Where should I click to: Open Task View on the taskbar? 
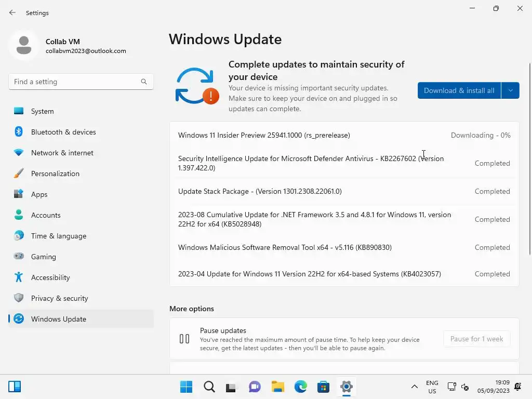(x=232, y=387)
